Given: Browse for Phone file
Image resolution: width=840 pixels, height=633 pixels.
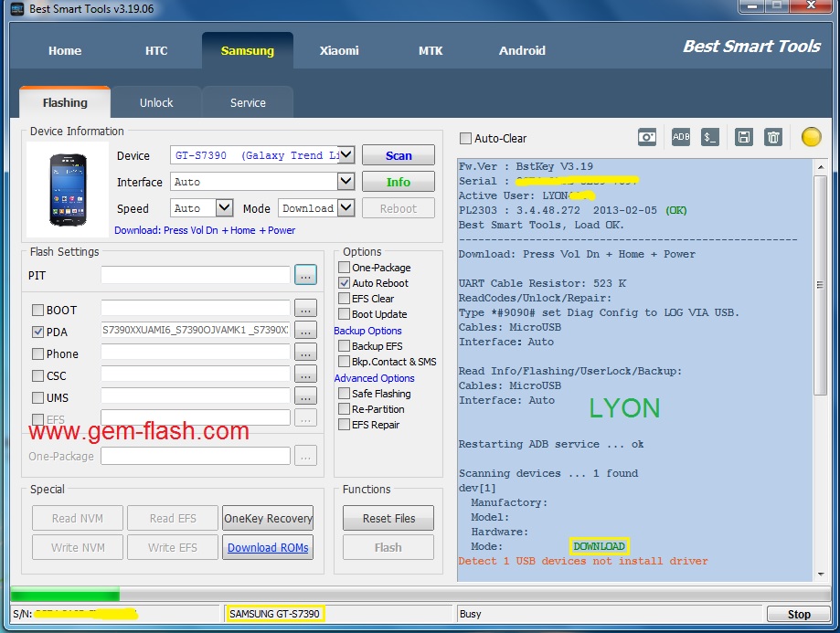Looking at the screenshot, I should click(305, 353).
